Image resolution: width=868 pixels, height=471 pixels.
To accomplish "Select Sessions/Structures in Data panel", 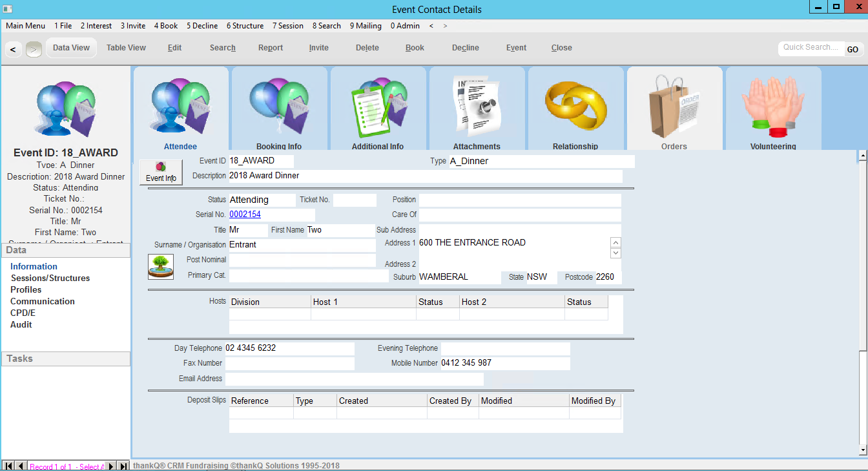I will click(x=50, y=278).
